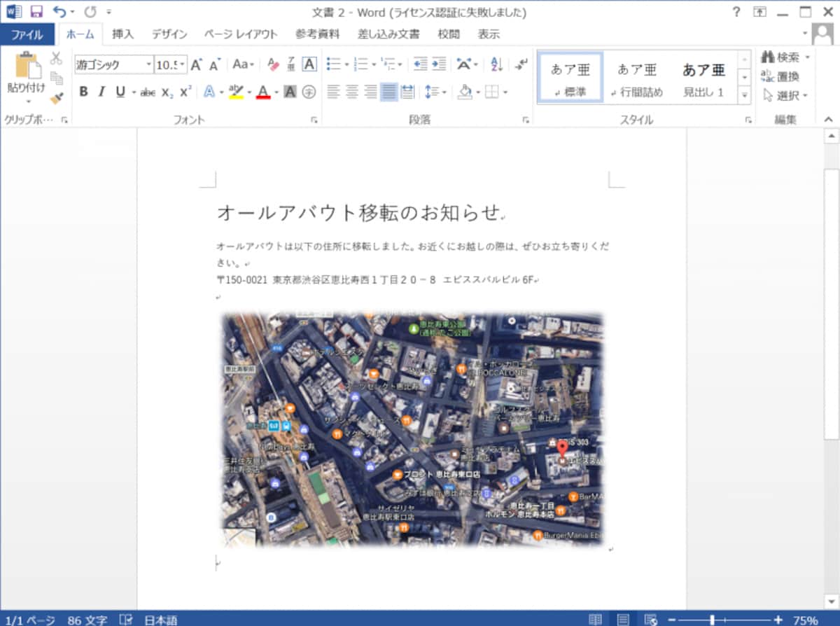
Task: Click the 置換 (Replace) button
Action: [x=780, y=76]
